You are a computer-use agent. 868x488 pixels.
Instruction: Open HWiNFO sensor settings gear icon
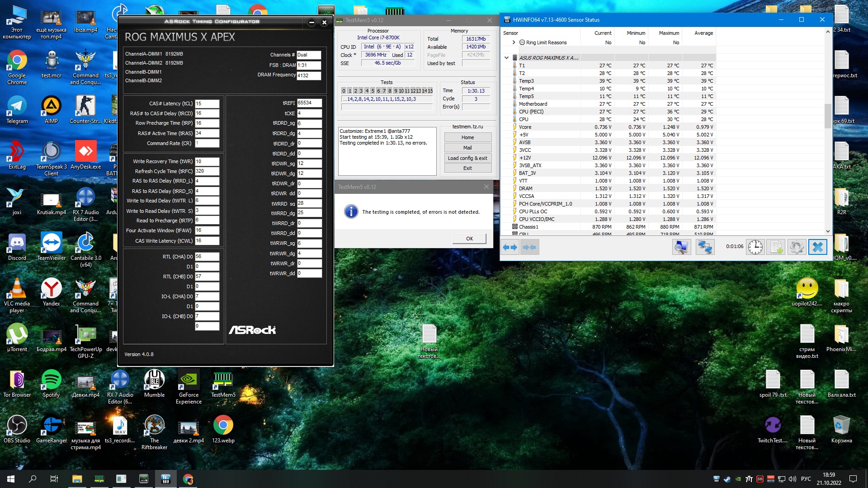click(x=797, y=247)
